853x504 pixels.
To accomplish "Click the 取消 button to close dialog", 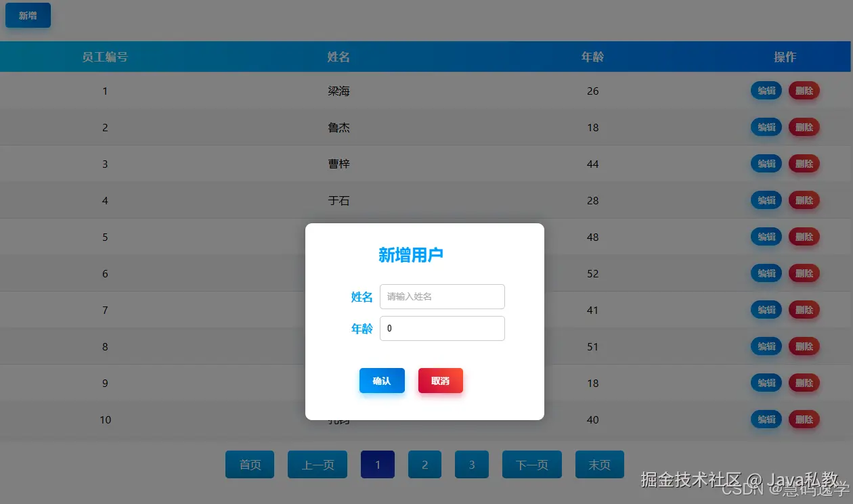I will coord(440,380).
